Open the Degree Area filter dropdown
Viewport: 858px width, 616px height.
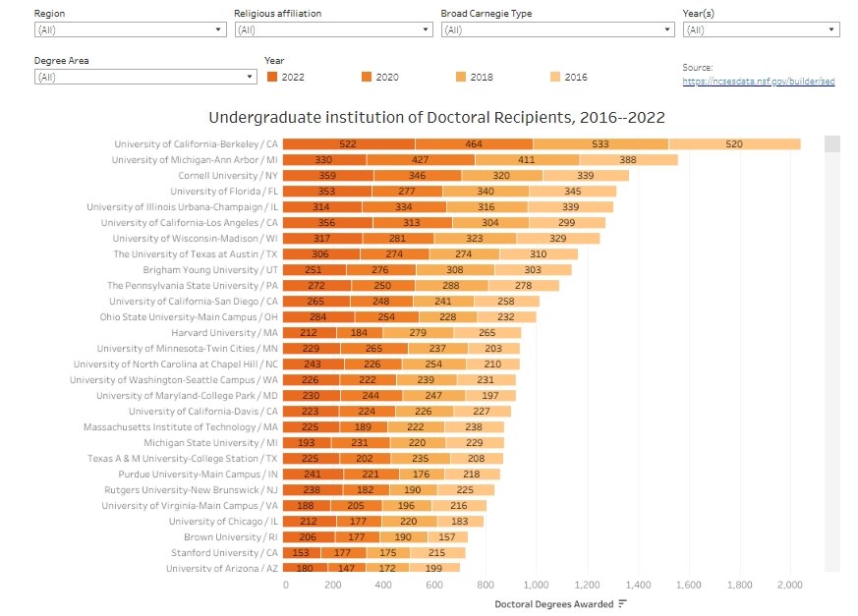(145, 77)
